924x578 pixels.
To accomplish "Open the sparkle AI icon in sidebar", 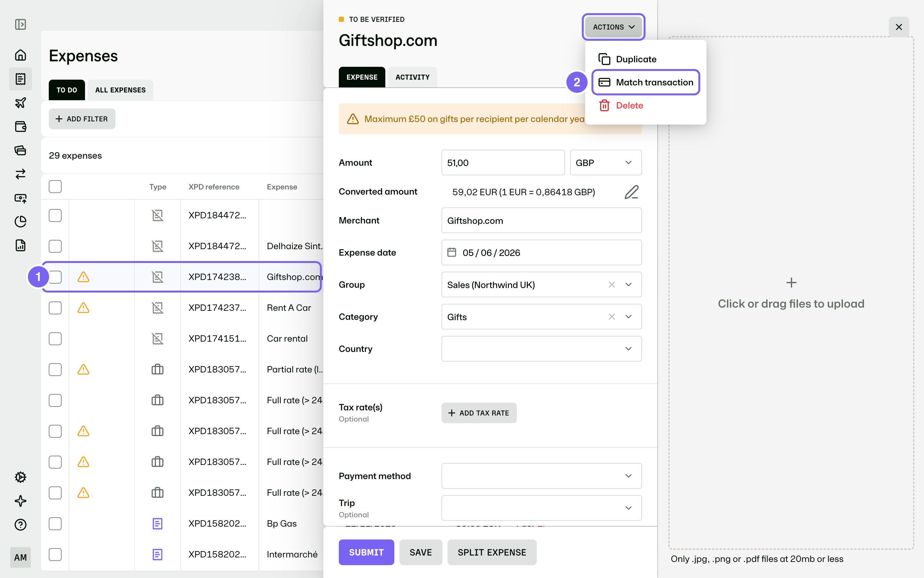I will 20,501.
